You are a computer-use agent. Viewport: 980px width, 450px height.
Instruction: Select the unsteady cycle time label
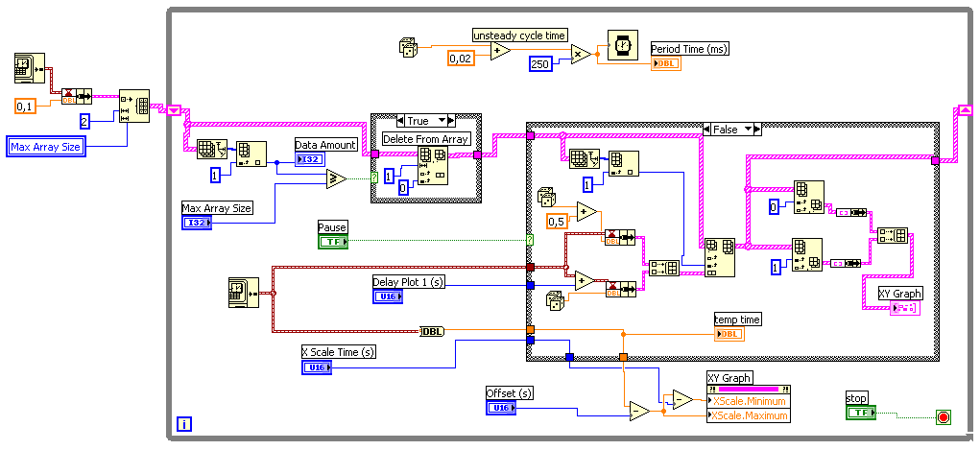(x=519, y=35)
